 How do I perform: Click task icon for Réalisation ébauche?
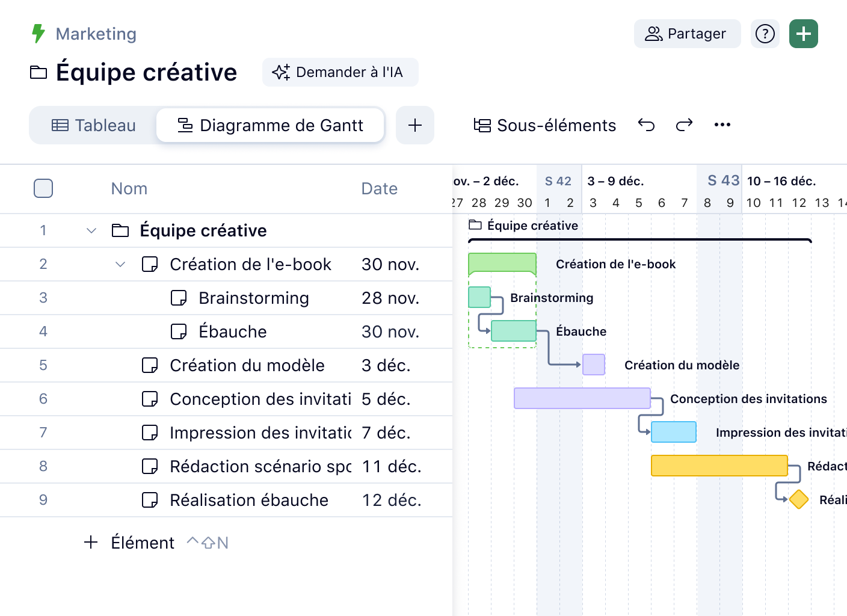pyautogui.click(x=150, y=500)
